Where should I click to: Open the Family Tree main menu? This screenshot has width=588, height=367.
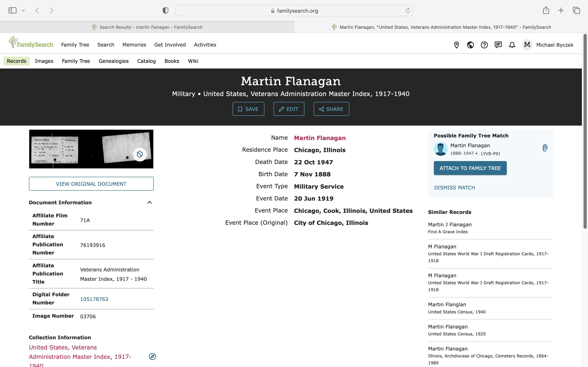[x=75, y=45]
